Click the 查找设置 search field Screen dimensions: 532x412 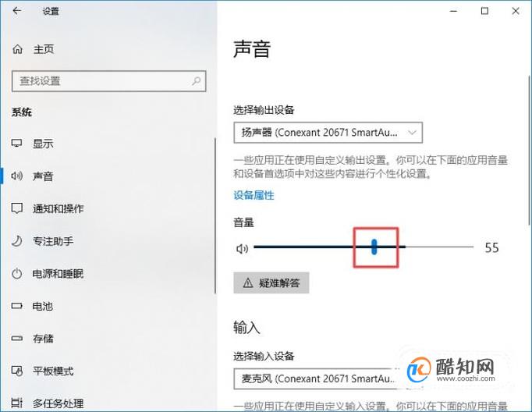(x=109, y=81)
